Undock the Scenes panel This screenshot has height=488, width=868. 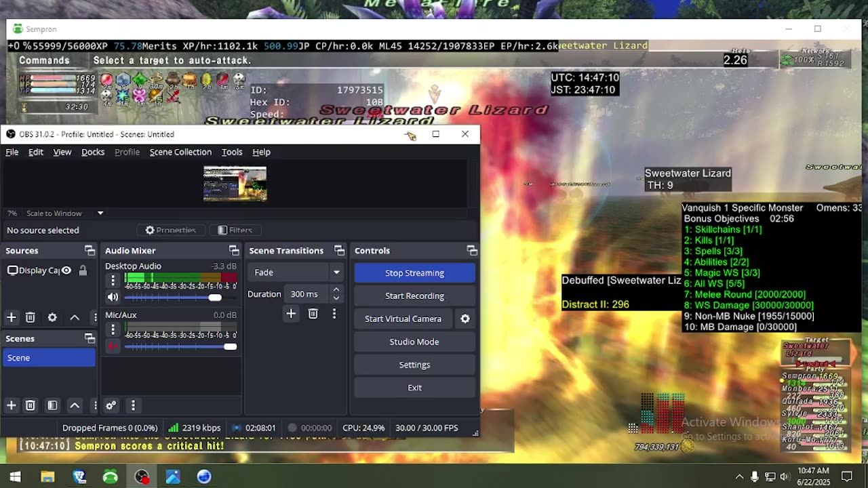pos(90,339)
